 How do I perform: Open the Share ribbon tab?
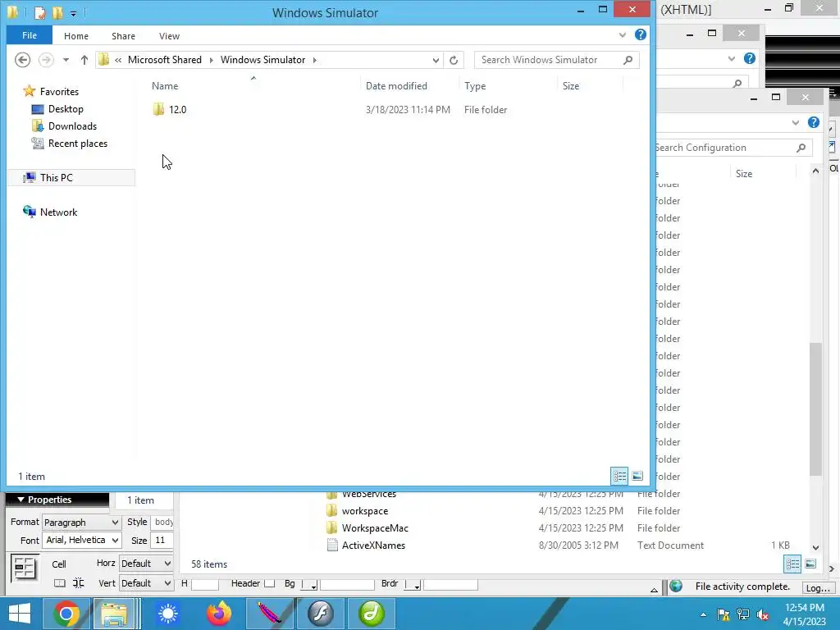[x=123, y=36]
